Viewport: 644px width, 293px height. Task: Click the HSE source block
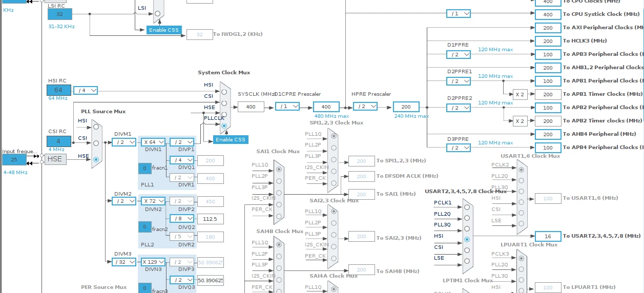(55, 159)
